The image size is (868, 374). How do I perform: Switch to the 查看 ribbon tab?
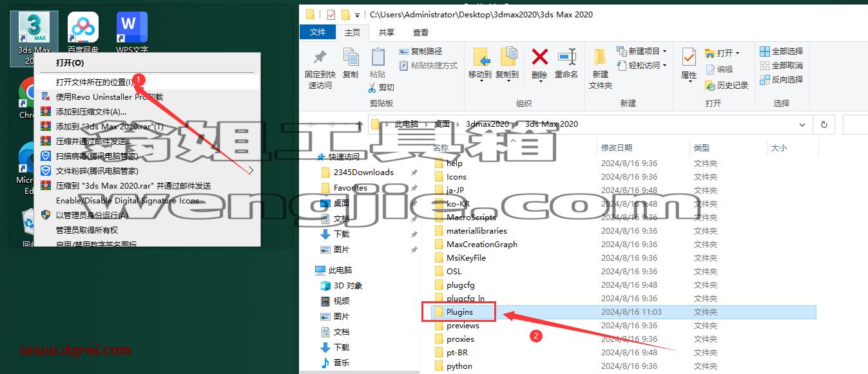click(420, 32)
